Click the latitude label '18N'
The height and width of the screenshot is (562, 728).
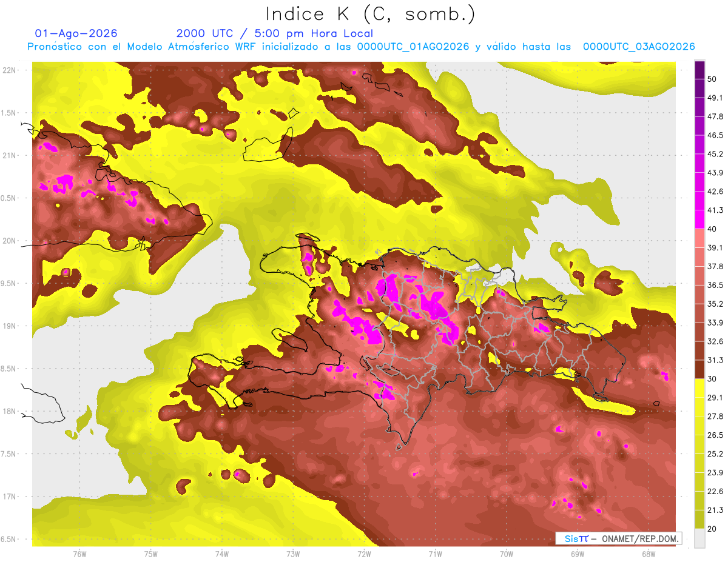[x=9, y=412]
